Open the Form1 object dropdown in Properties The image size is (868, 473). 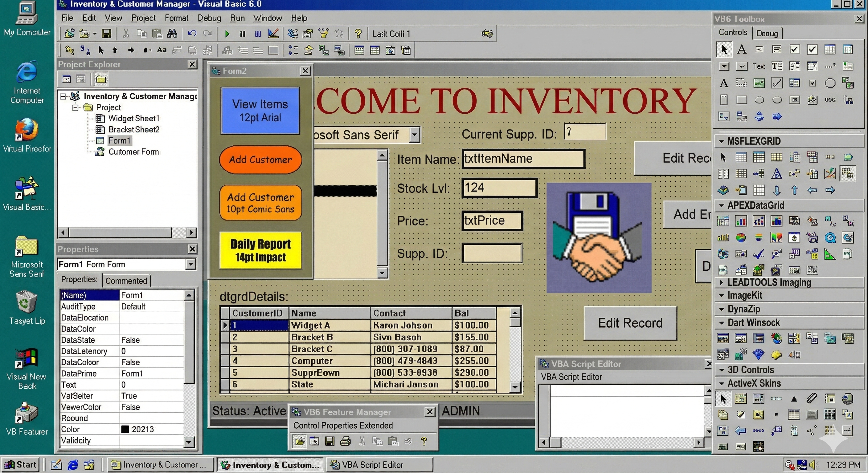click(x=191, y=264)
